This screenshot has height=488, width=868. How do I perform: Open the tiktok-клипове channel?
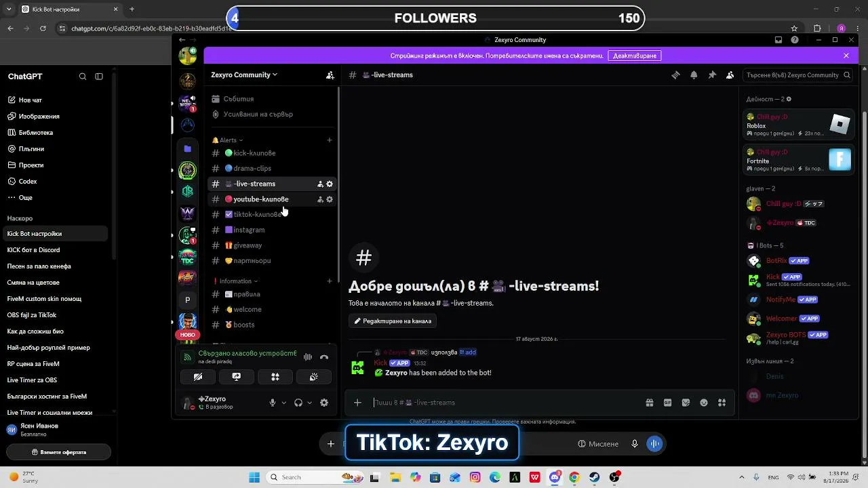271,215
